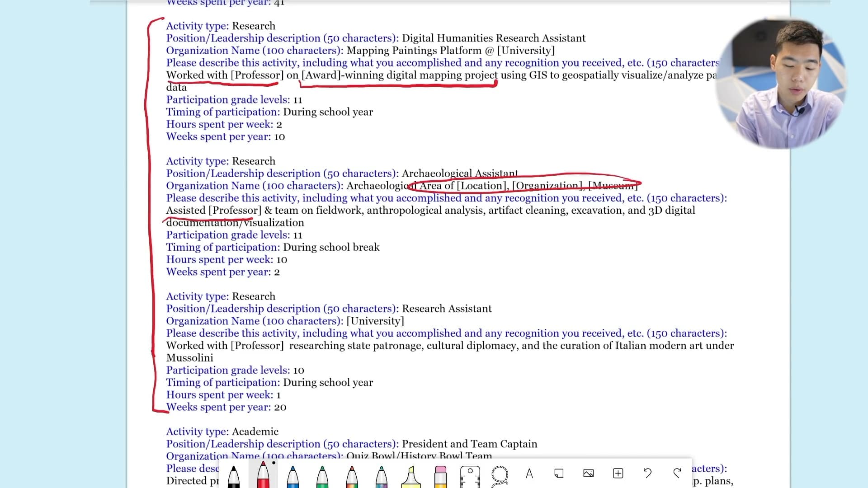Undo the last stroke

(x=647, y=473)
